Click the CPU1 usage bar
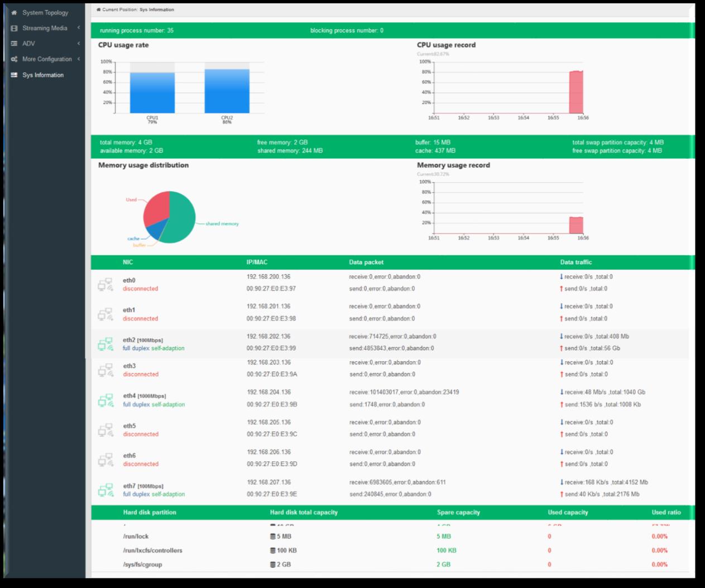This screenshot has height=588, width=705. (152, 93)
